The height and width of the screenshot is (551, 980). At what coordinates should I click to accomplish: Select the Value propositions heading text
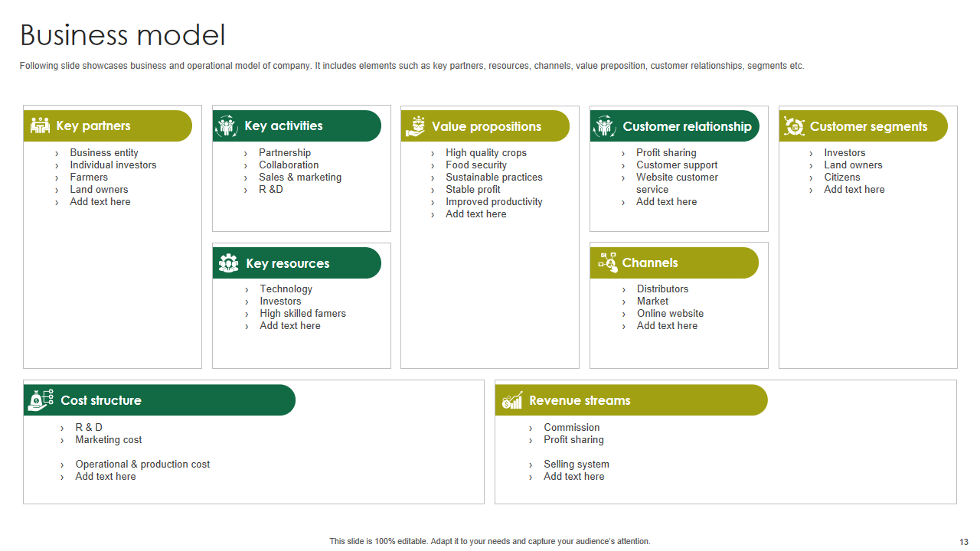coord(486,126)
